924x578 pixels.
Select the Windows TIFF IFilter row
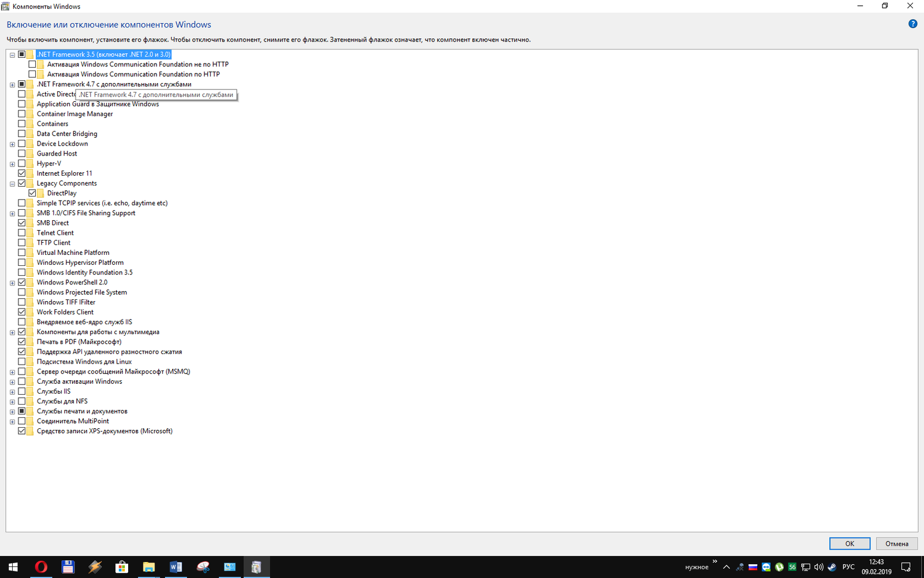point(66,302)
